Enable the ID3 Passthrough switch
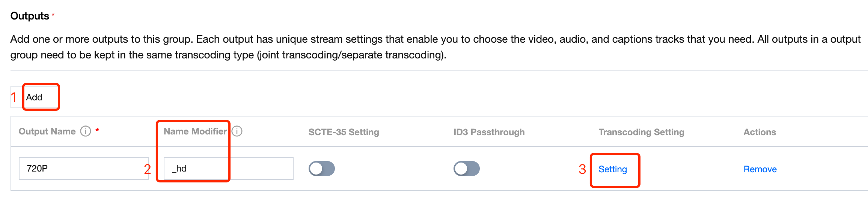This screenshot has height=200, width=868. pos(466,169)
